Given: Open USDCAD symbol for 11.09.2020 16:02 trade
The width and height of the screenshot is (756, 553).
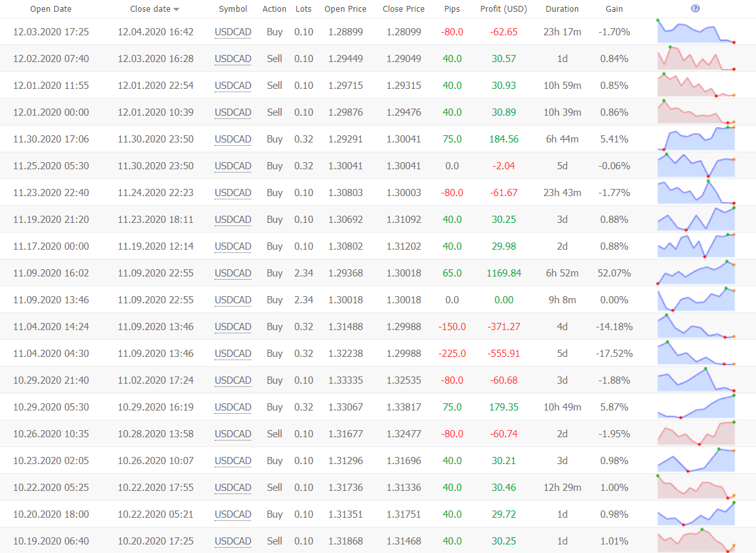Looking at the screenshot, I should pyautogui.click(x=233, y=273).
